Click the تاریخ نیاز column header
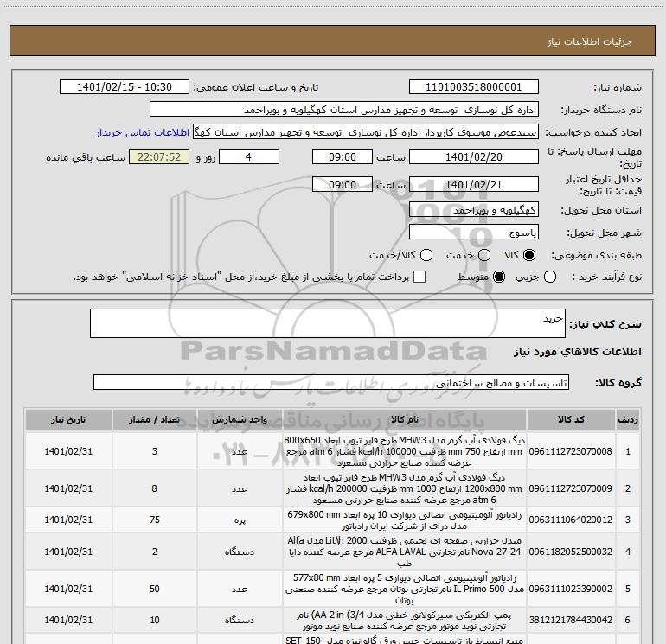666x644 pixels. click(68, 419)
